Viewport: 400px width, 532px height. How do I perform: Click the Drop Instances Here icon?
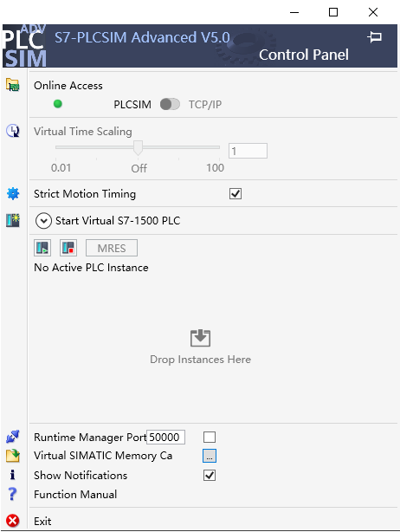click(x=200, y=338)
